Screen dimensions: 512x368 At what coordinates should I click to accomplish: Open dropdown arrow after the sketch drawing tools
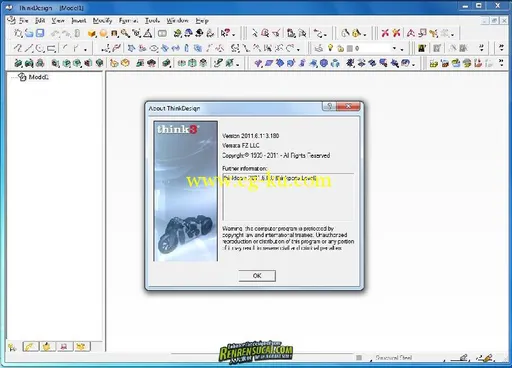coord(85,50)
